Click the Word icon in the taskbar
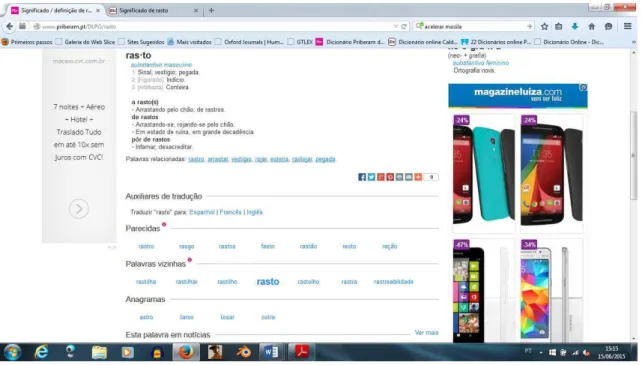642x365 pixels. coord(271,352)
